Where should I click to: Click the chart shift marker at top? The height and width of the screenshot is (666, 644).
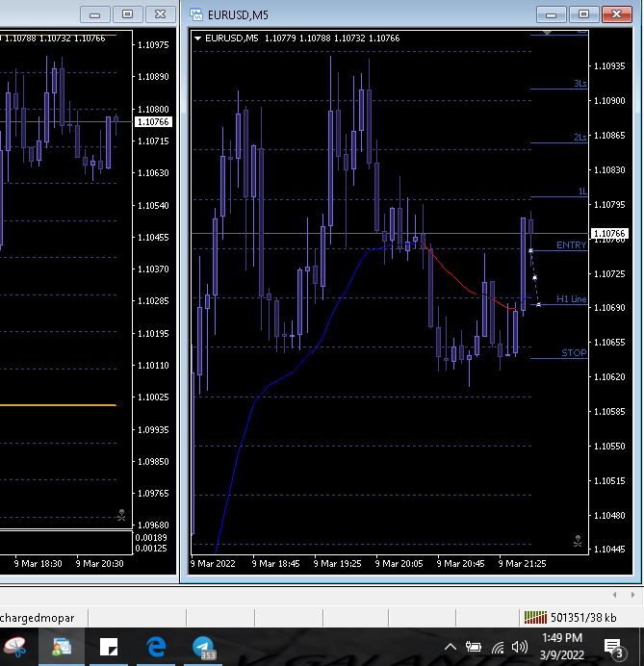(x=548, y=33)
